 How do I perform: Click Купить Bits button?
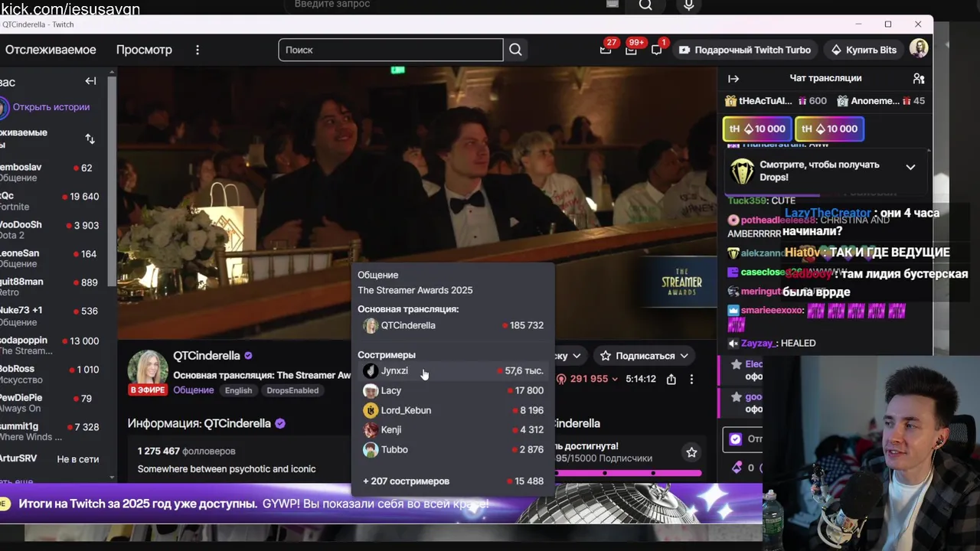864,50
